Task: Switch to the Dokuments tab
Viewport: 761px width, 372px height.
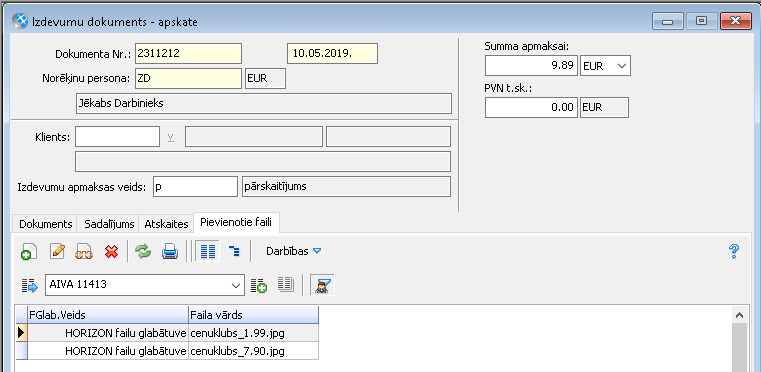Action: click(x=46, y=224)
